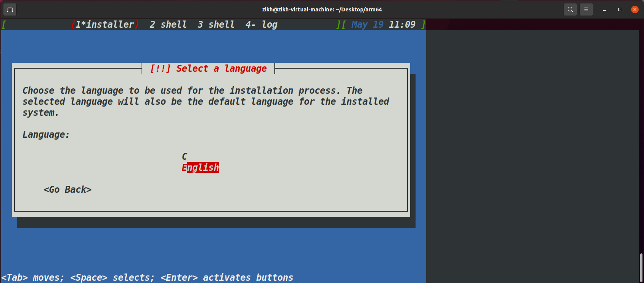This screenshot has height=283, width=644.
Task: Minimize the terminal window
Action: pos(605,9)
